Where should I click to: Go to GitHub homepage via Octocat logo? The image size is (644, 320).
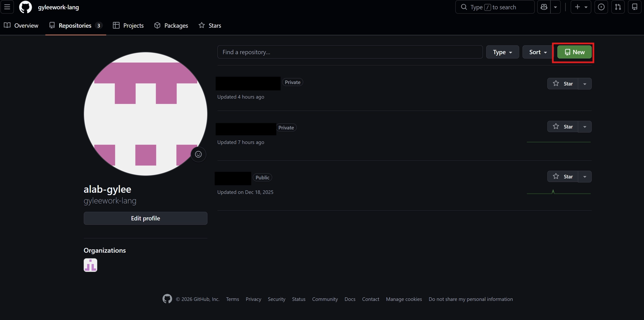[x=25, y=7]
